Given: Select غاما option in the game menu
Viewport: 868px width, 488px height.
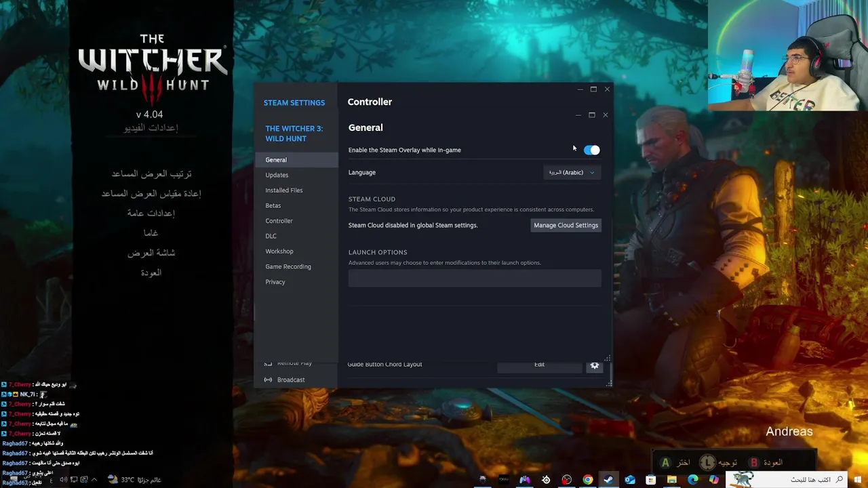Looking at the screenshot, I should [151, 232].
